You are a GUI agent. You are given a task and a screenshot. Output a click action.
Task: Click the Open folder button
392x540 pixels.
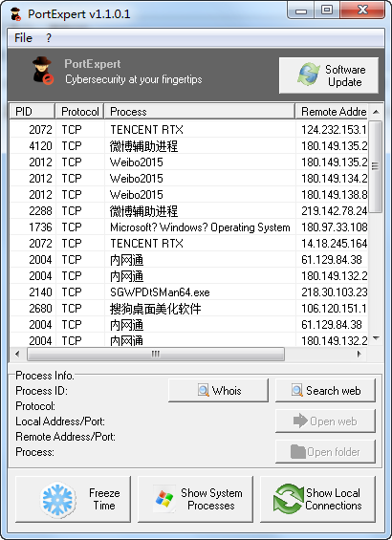[325, 451]
